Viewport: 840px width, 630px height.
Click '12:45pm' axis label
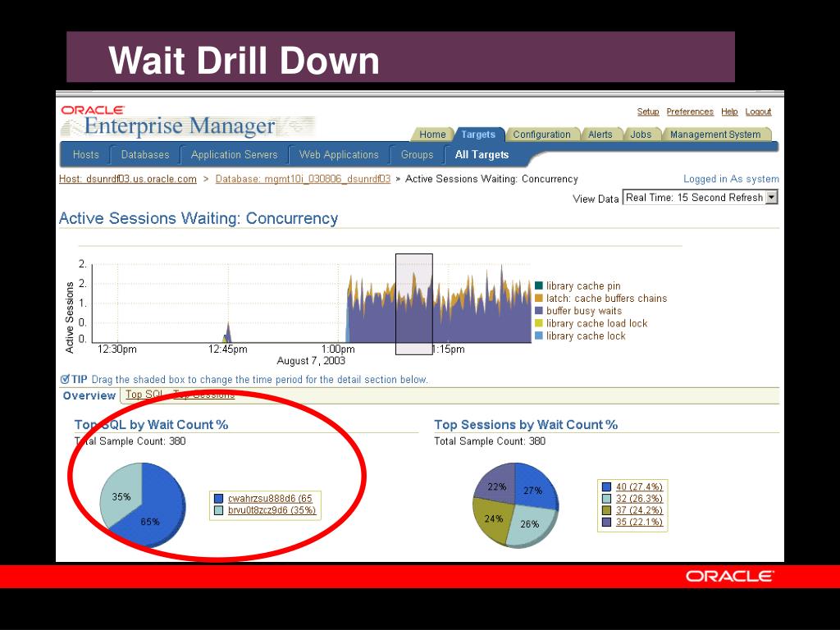[x=228, y=349]
